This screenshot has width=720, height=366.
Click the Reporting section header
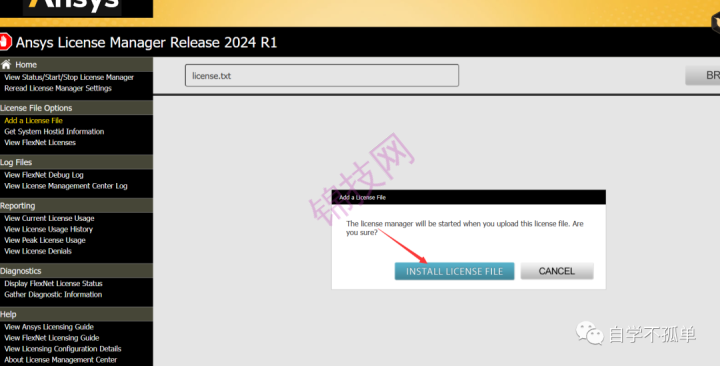point(76,206)
